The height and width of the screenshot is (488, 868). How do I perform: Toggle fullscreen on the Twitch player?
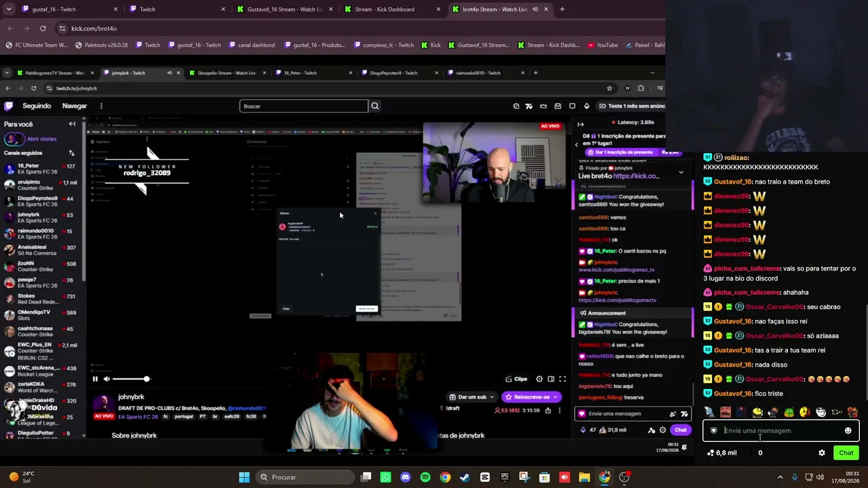[x=562, y=379]
